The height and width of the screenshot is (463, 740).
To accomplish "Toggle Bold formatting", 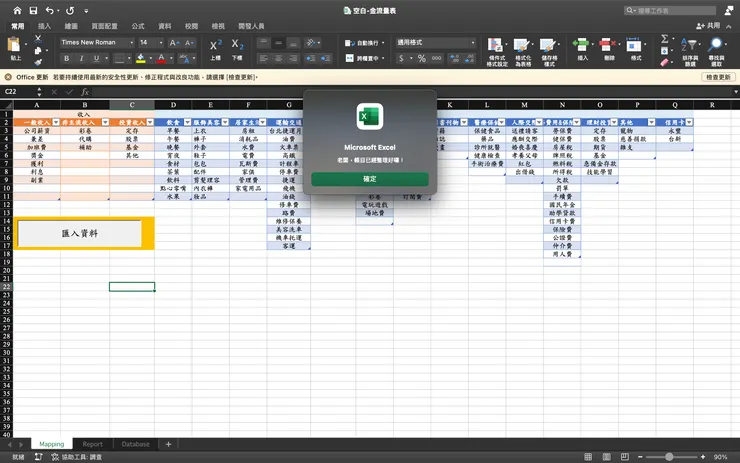I will click(65, 59).
